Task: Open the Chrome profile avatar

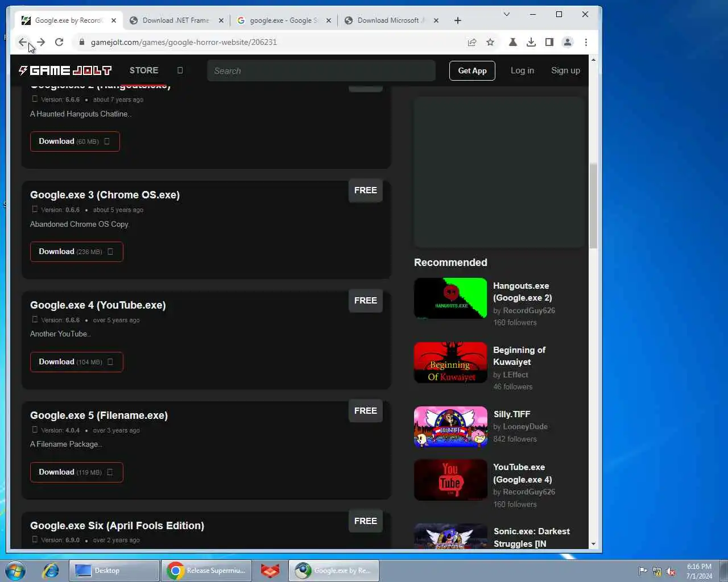Action: coord(568,42)
